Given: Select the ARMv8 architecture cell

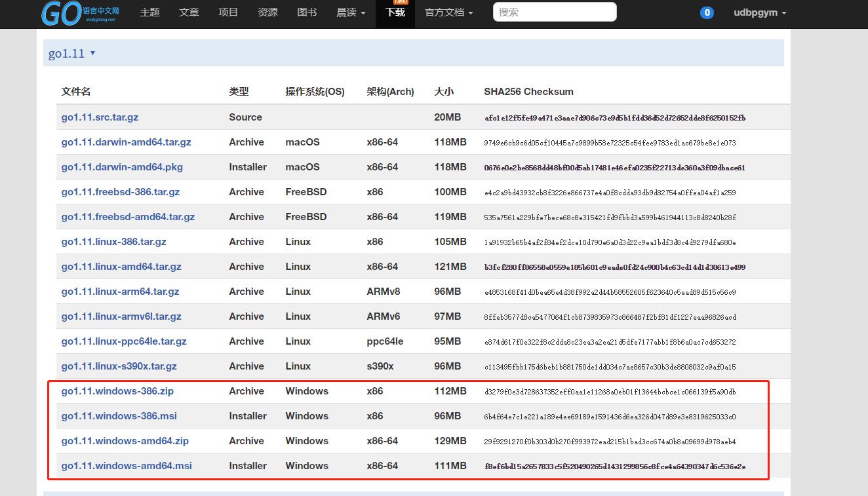Looking at the screenshot, I should pos(384,292).
